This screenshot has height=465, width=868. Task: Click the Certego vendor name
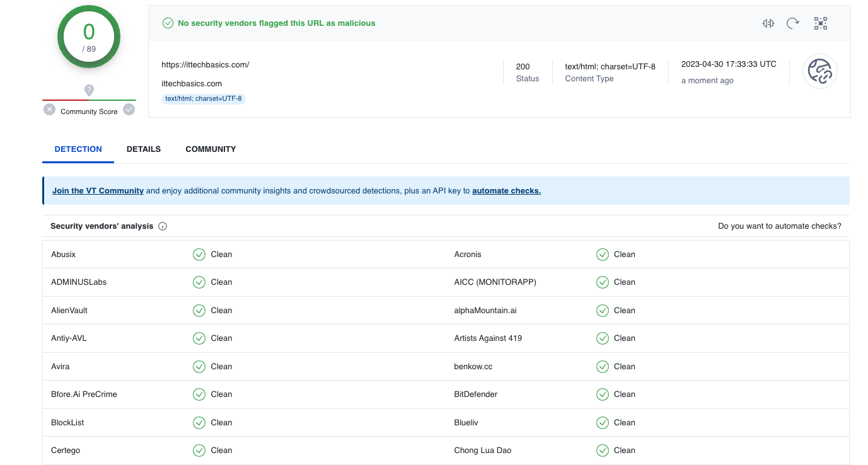coord(66,451)
